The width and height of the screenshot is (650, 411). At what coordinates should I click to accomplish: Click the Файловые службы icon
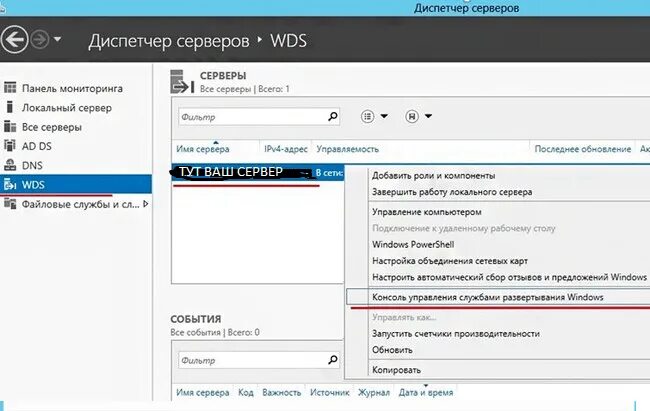[x=10, y=203]
